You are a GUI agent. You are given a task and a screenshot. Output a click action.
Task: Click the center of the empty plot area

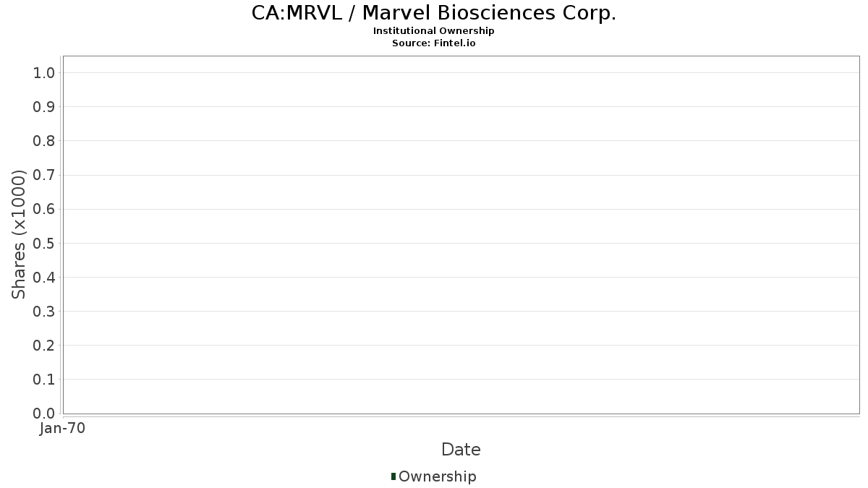[x=461, y=235]
